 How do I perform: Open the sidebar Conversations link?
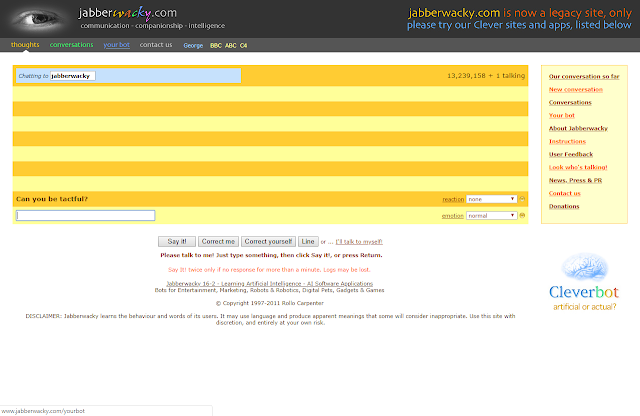570,102
